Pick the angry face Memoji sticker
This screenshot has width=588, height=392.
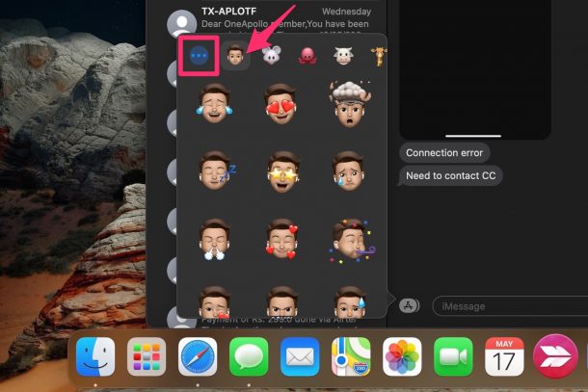point(282,301)
